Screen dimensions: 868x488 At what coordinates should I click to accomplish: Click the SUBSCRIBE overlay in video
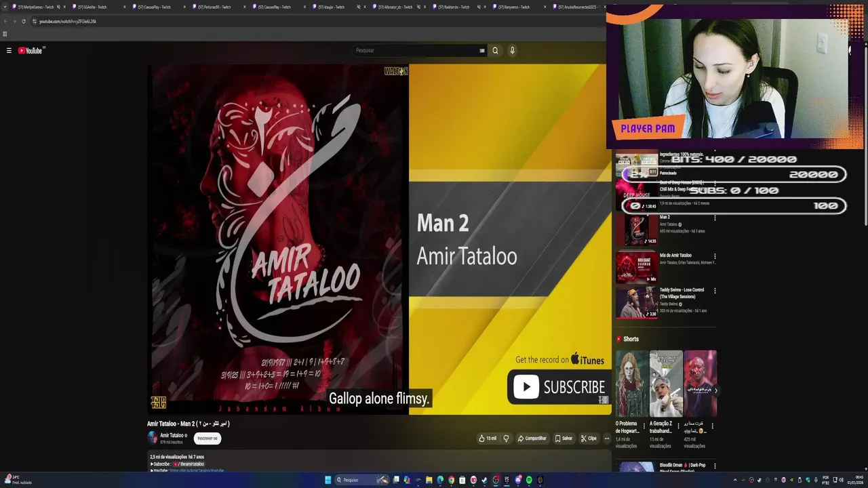click(x=559, y=387)
